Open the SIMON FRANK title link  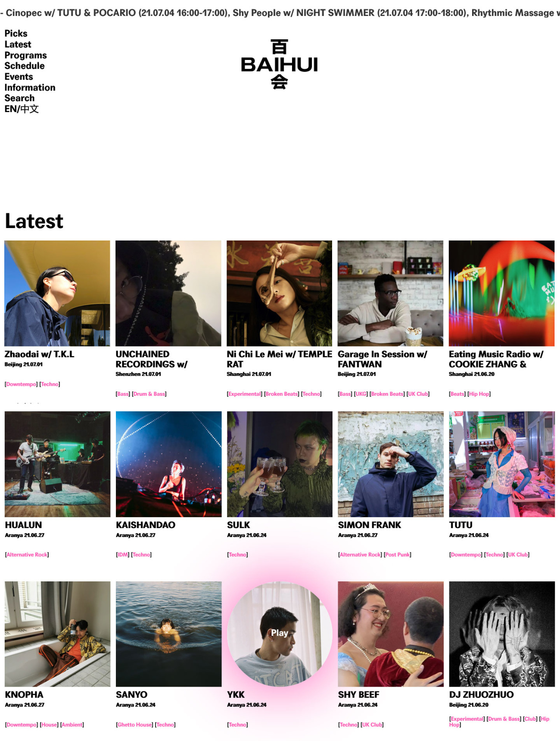click(x=370, y=525)
